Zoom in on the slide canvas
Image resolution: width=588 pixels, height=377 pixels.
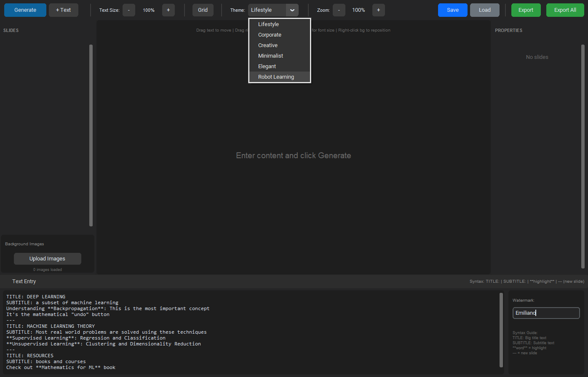pos(378,10)
